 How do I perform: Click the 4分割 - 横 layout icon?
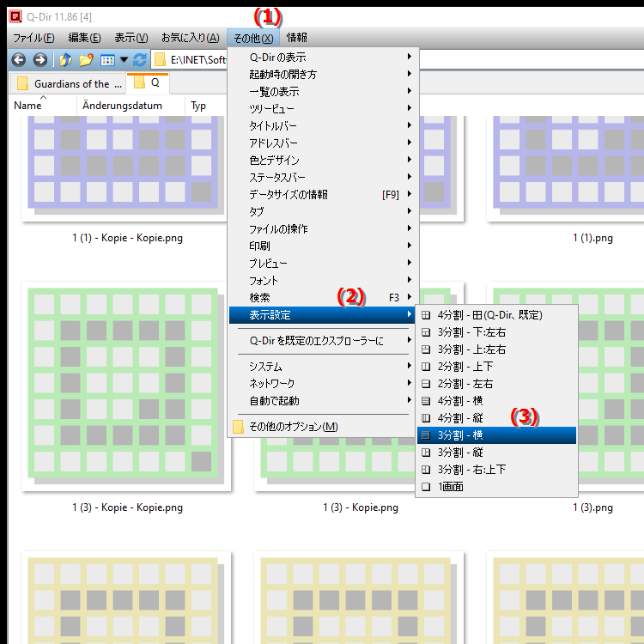click(x=426, y=401)
